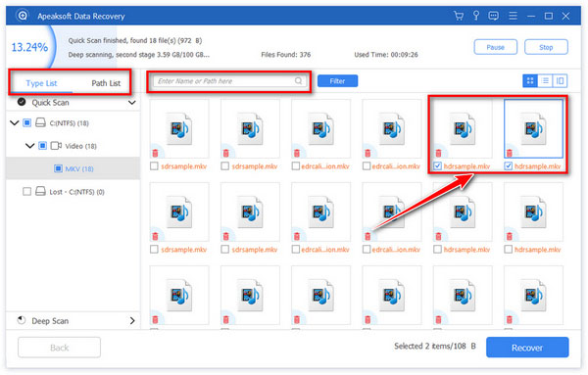Collapse the Video tree node

pos(30,146)
